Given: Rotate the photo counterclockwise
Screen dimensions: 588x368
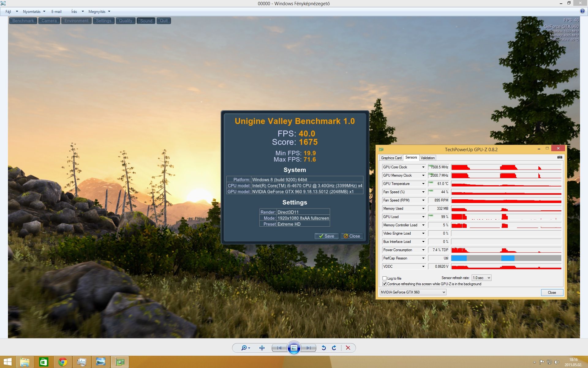Looking at the screenshot, I should pos(324,348).
